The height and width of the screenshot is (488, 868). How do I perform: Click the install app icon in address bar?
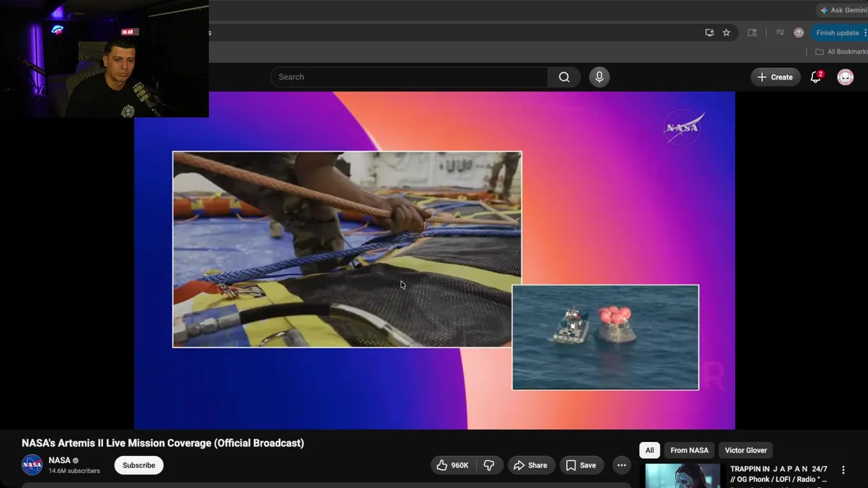(709, 33)
